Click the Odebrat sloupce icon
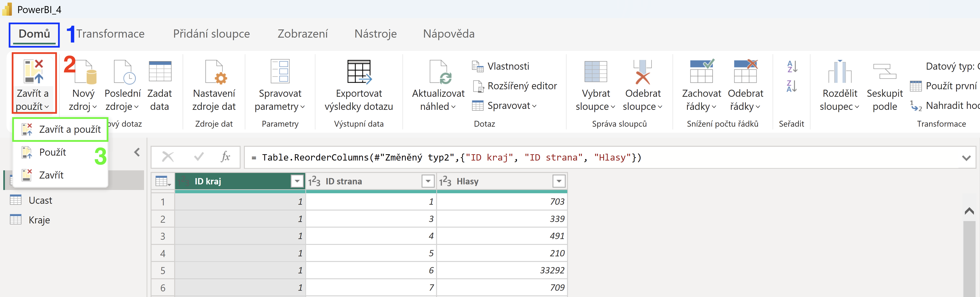 pyautogui.click(x=643, y=72)
